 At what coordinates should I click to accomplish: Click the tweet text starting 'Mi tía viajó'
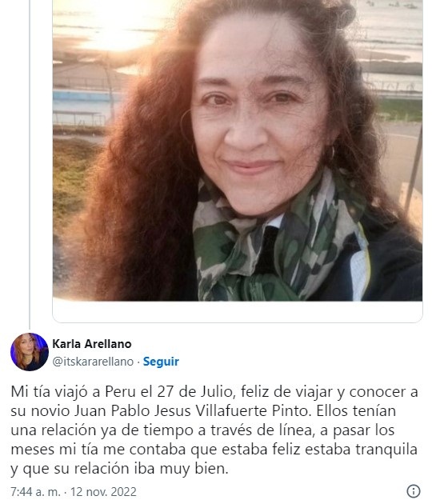pyautogui.click(x=214, y=430)
